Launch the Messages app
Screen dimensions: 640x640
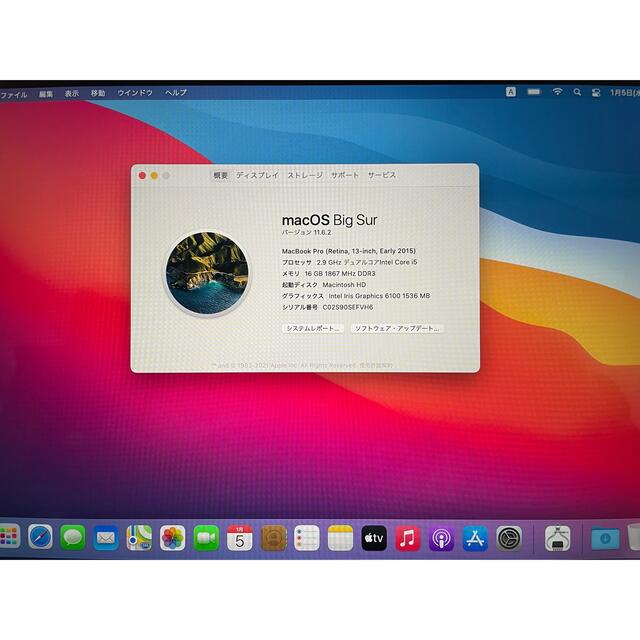(x=73, y=537)
